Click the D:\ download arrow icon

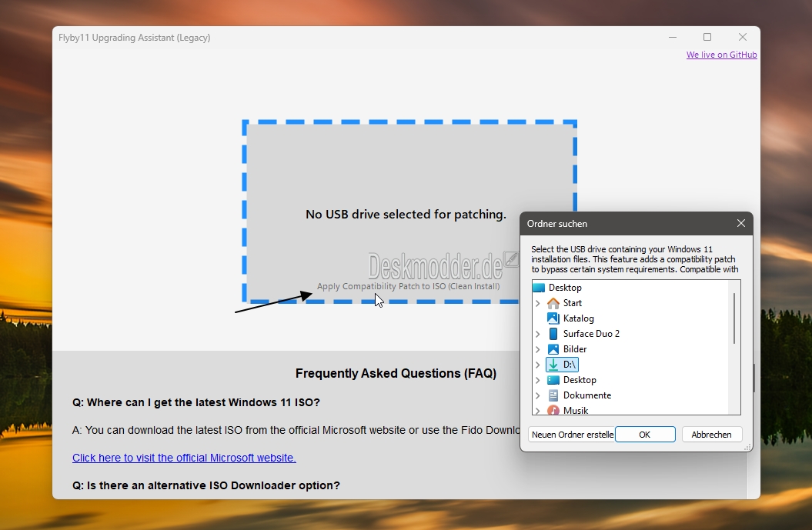553,365
